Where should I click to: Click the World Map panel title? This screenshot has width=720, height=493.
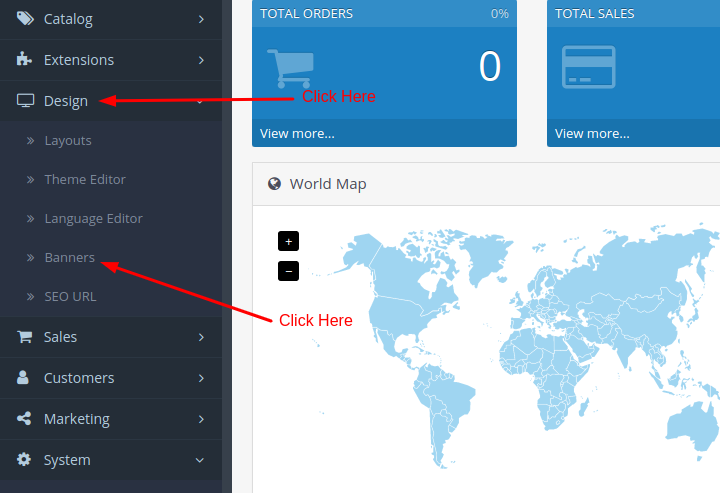coord(328,184)
